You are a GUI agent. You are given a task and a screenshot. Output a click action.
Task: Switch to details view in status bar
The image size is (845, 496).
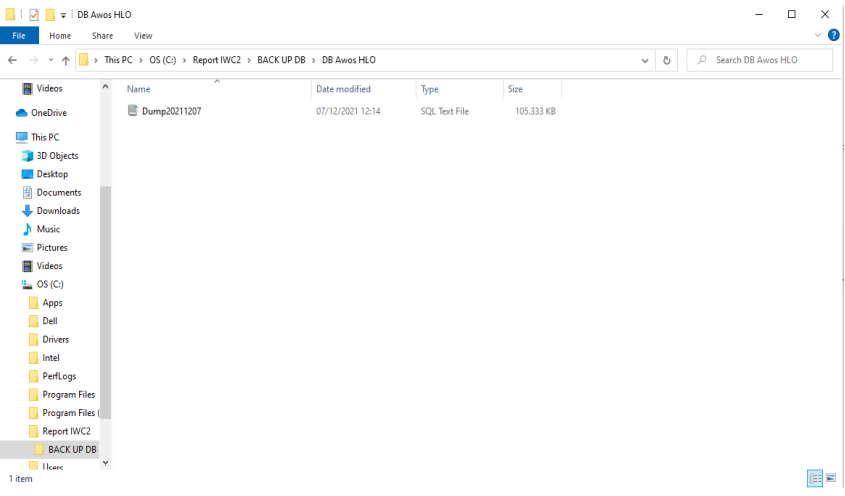tap(814, 479)
